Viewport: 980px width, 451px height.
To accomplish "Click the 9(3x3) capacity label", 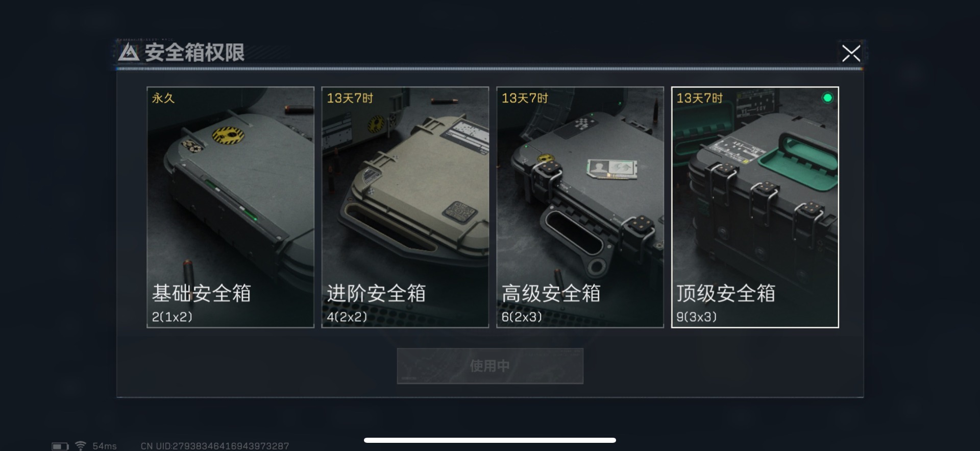I will click(x=697, y=317).
